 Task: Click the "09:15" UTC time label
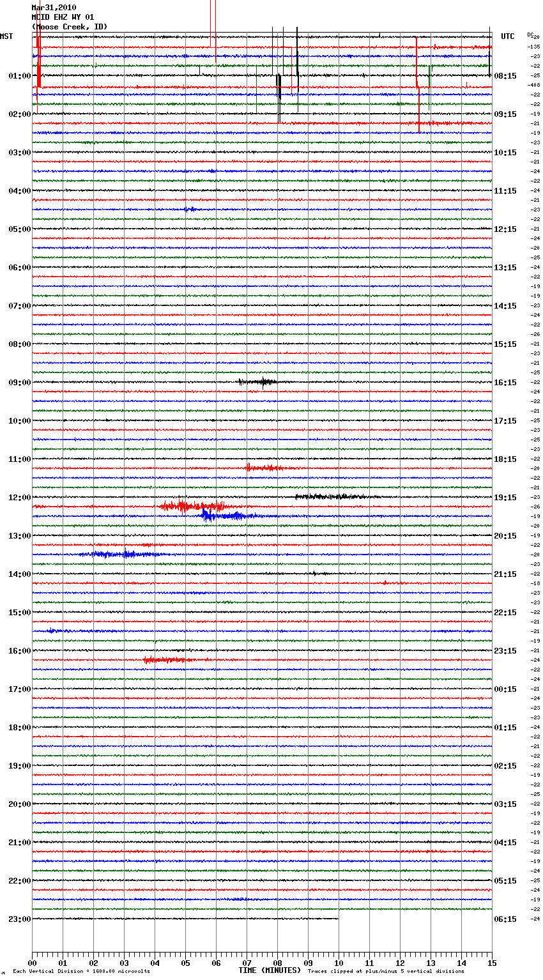(505, 114)
